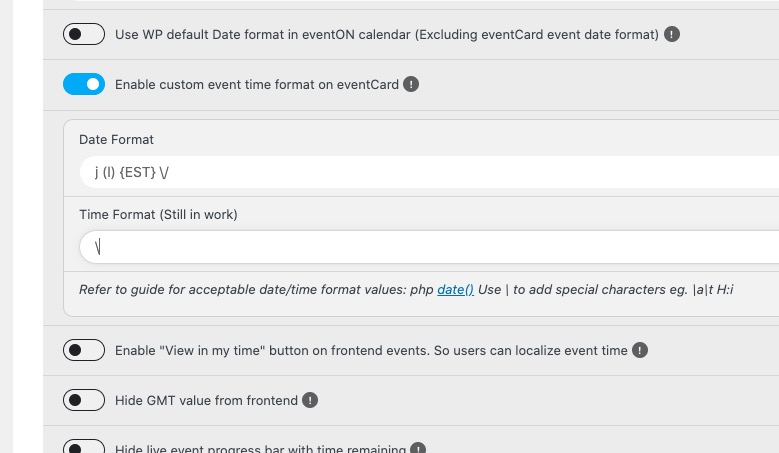Screen dimensions: 779x453
Task: Open info icon for Hide GMT value
Action: tap(310, 400)
